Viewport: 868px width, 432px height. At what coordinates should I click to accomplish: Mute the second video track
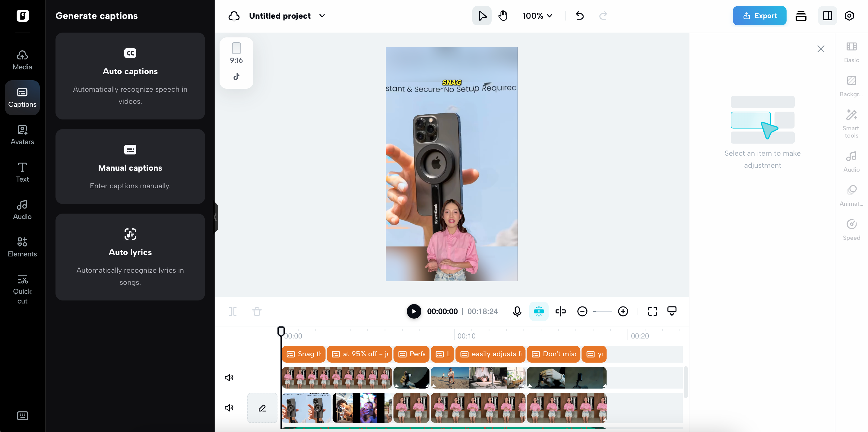pyautogui.click(x=229, y=408)
